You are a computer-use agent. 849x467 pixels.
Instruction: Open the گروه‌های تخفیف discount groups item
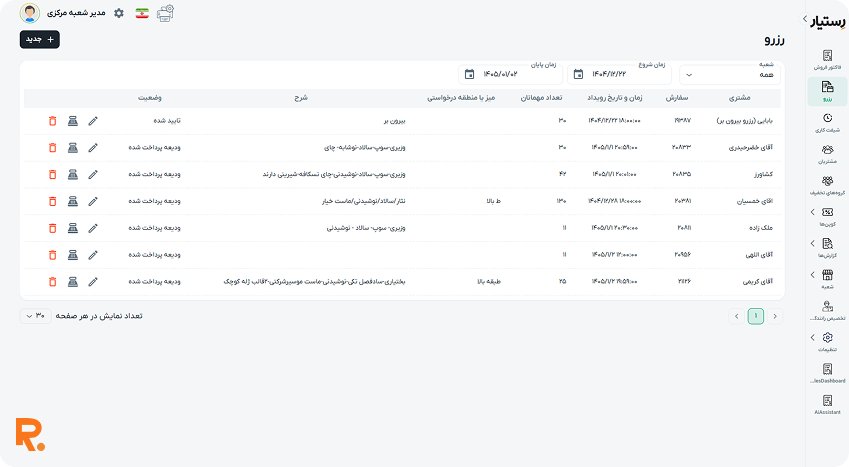(x=827, y=185)
